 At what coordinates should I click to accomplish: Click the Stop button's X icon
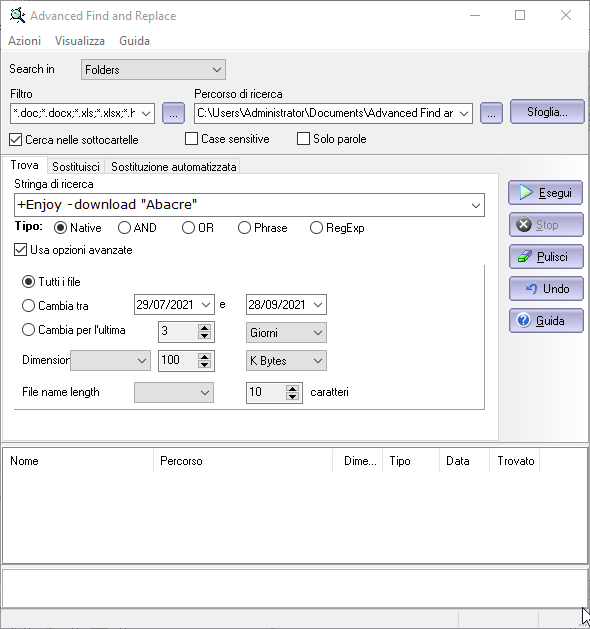pyautogui.click(x=523, y=225)
